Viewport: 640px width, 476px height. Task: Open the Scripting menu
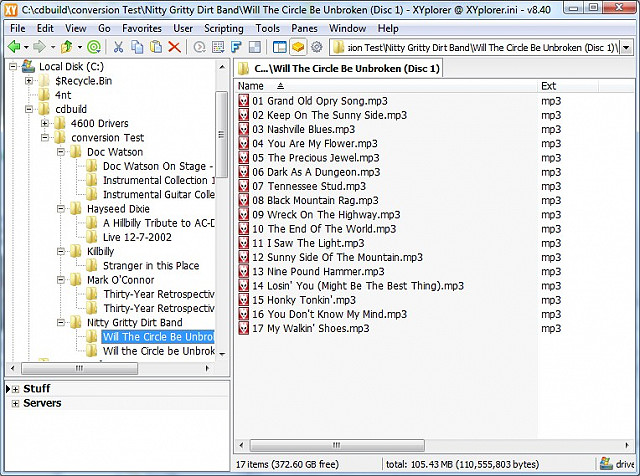click(224, 28)
